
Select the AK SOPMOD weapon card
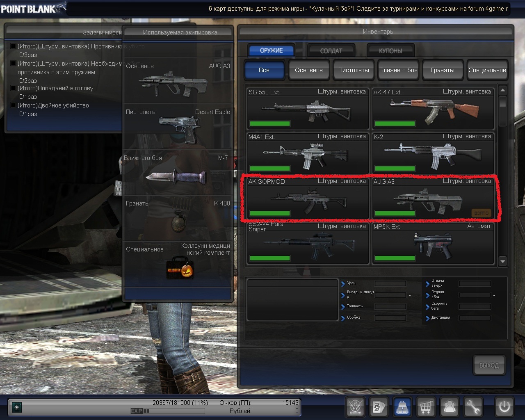pos(308,198)
